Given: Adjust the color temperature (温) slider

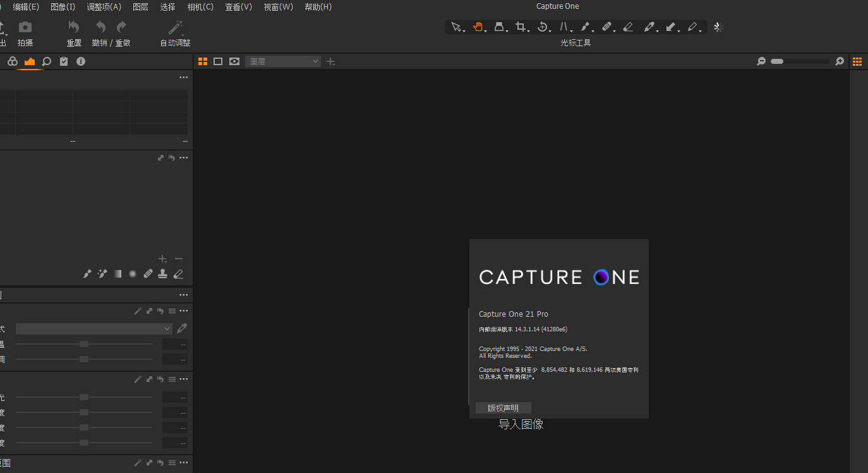Looking at the screenshot, I should (84, 344).
